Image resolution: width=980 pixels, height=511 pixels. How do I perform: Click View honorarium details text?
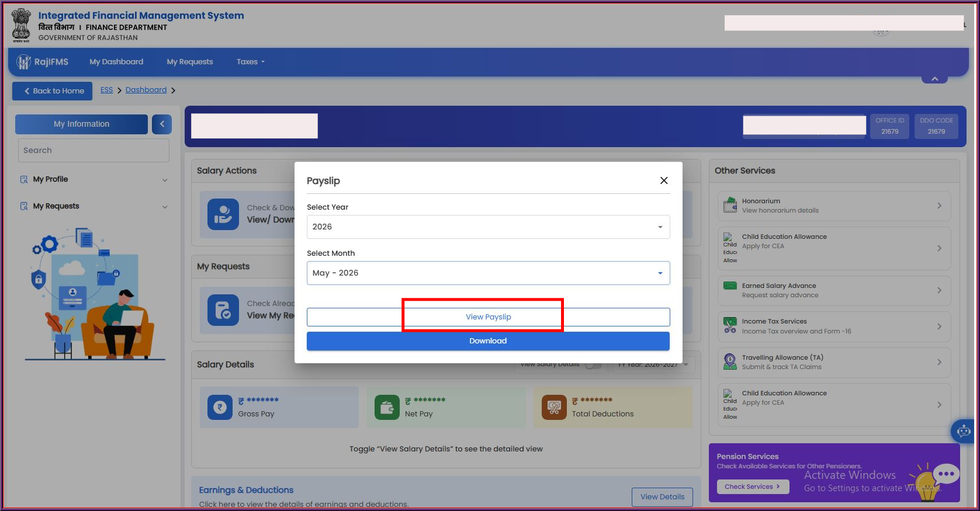point(780,211)
